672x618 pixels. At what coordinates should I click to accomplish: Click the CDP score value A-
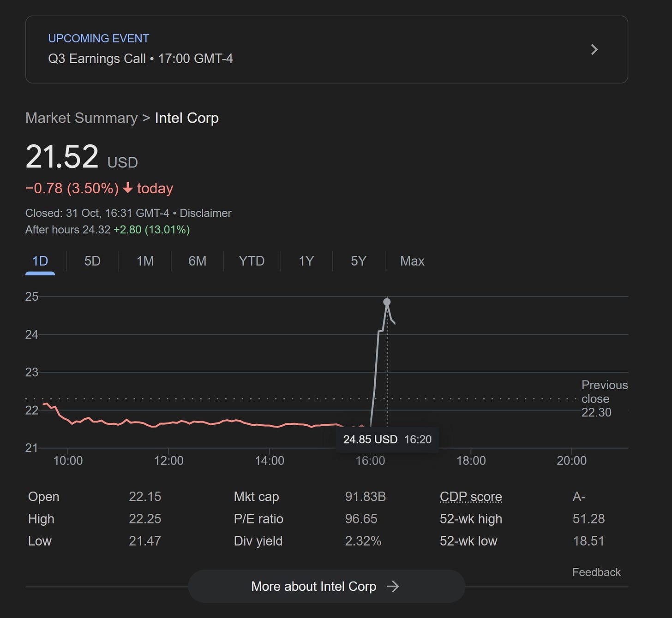click(x=579, y=497)
